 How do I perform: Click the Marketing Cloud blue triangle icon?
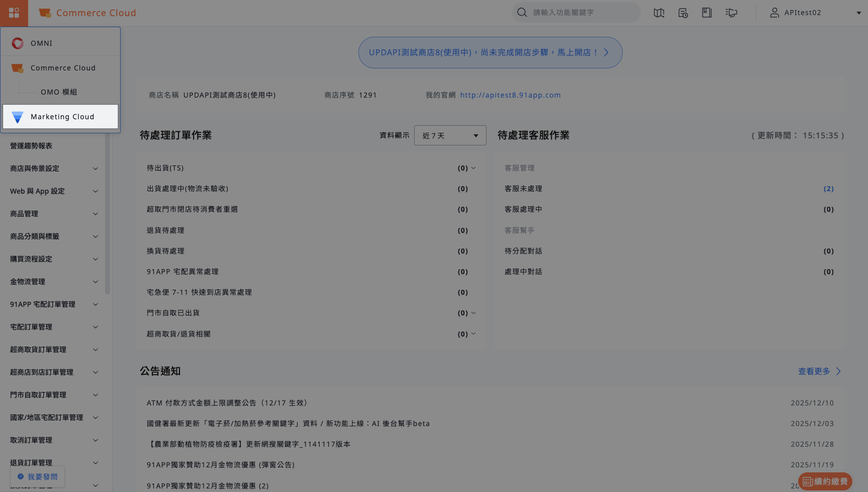pyautogui.click(x=18, y=117)
